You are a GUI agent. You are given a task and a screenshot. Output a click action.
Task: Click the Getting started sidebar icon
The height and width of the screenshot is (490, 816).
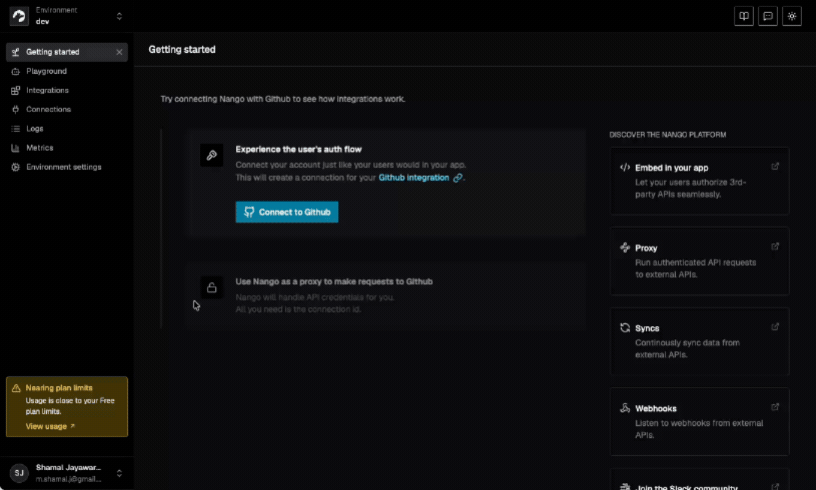click(16, 52)
